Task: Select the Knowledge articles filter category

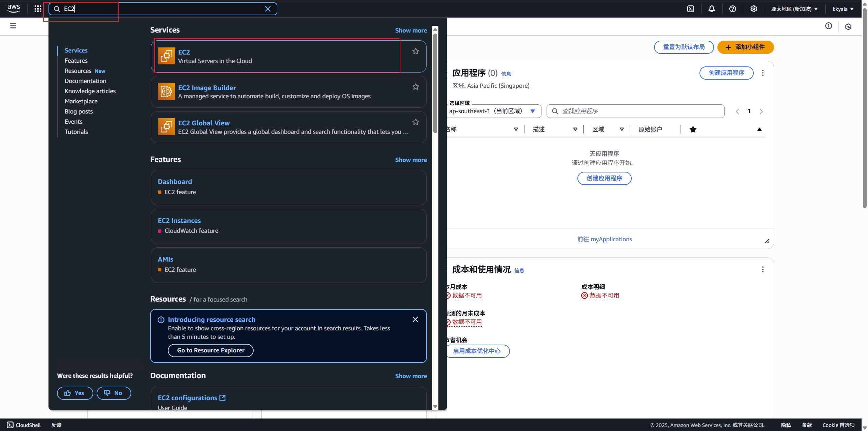Action: [90, 91]
